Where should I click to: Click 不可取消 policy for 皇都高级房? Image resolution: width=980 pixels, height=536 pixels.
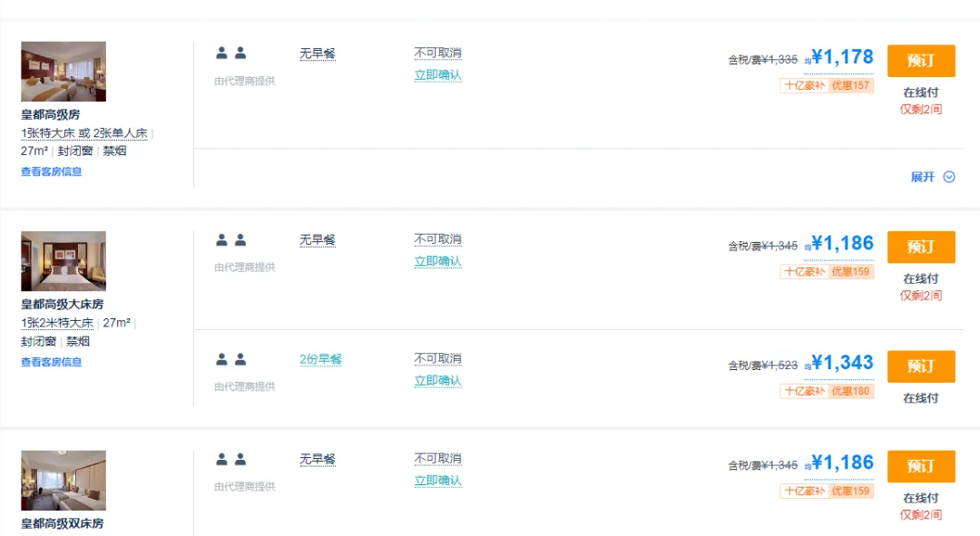(x=437, y=53)
